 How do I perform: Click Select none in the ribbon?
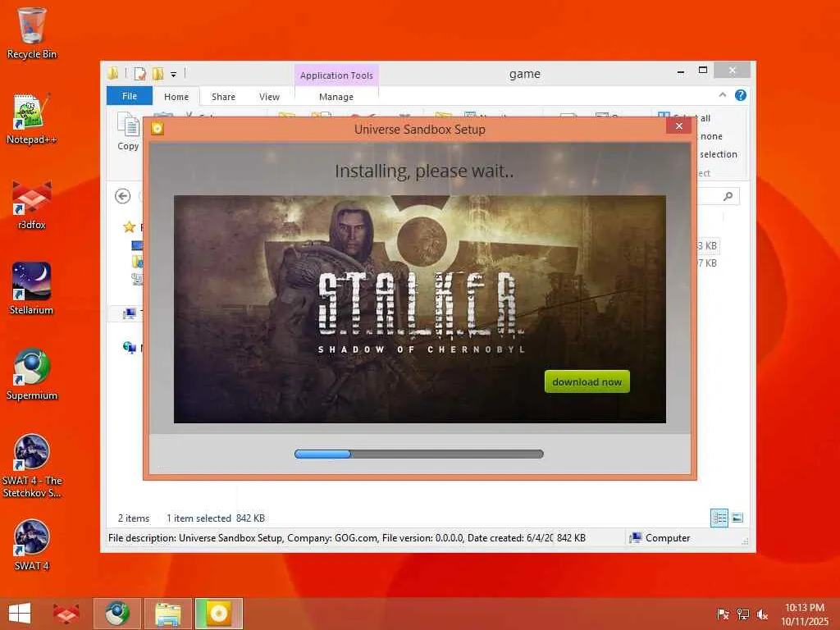[711, 137]
